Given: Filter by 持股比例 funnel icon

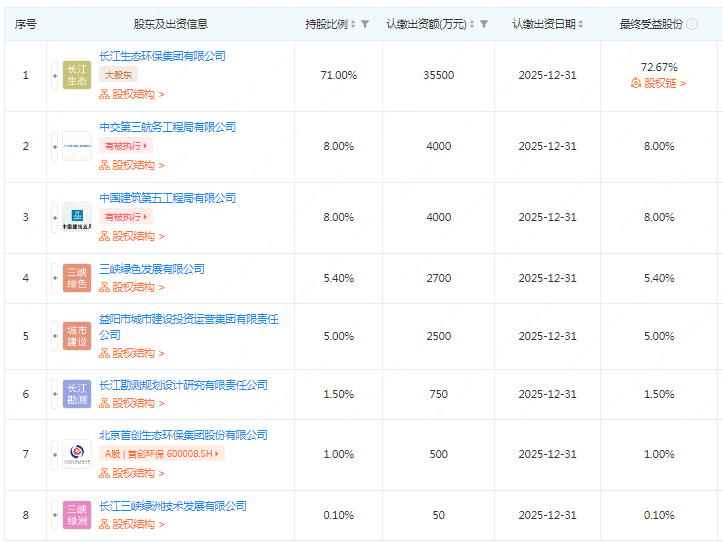Looking at the screenshot, I should click(x=365, y=24).
